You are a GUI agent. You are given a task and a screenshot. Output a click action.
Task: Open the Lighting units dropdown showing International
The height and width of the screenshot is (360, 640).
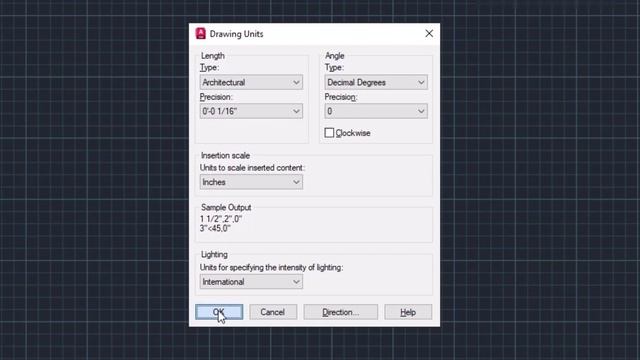(251, 282)
